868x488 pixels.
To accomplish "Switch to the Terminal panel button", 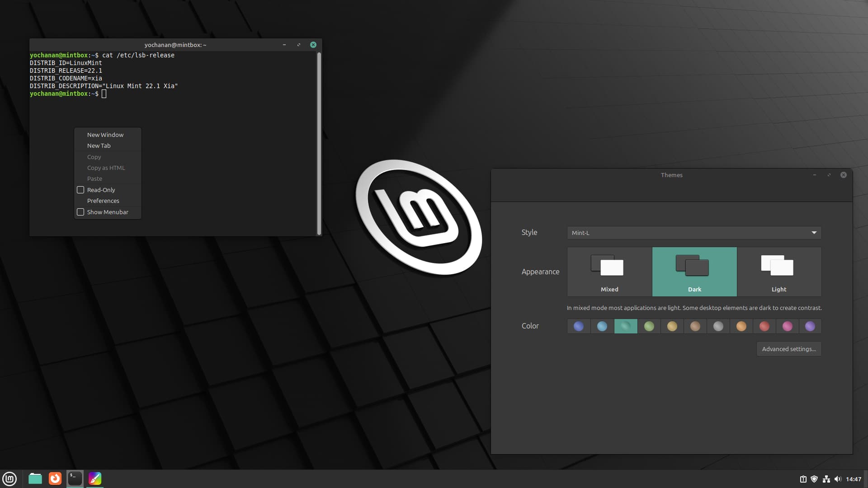I will pos(75,479).
